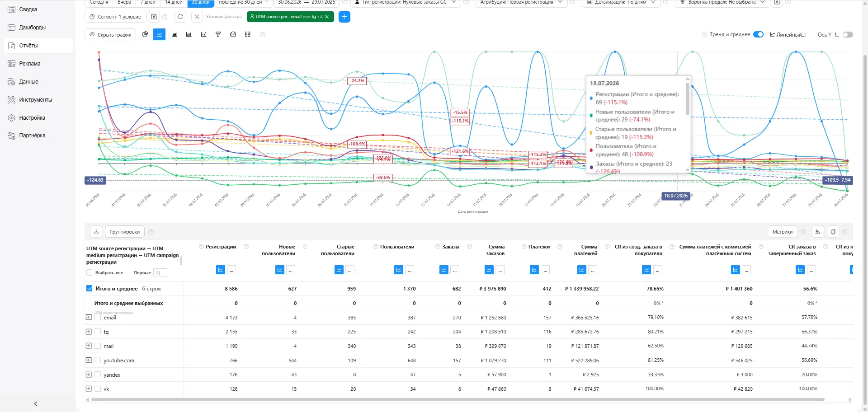Switch to area chart view
Image resolution: width=868 pixels, height=412 pixels.
click(x=174, y=34)
